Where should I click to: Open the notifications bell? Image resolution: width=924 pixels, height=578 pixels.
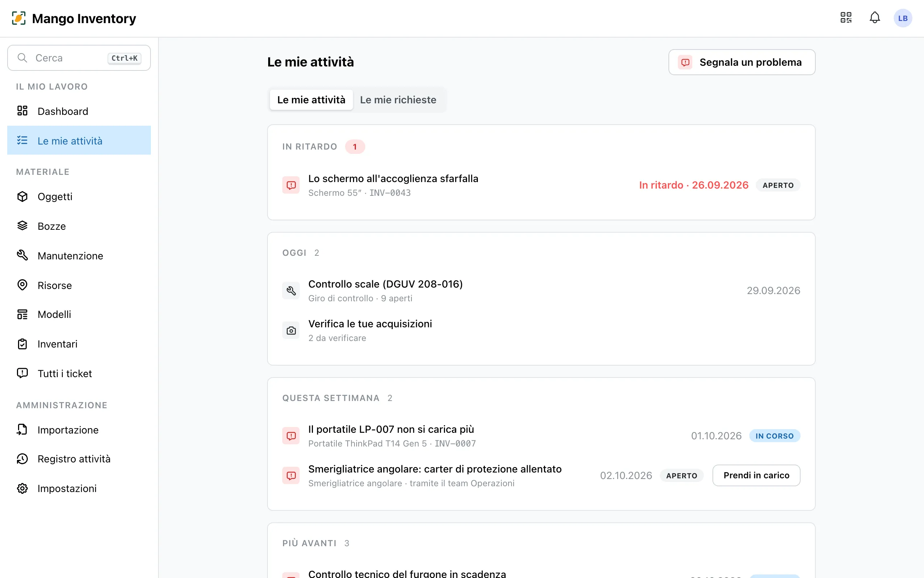[x=875, y=18]
